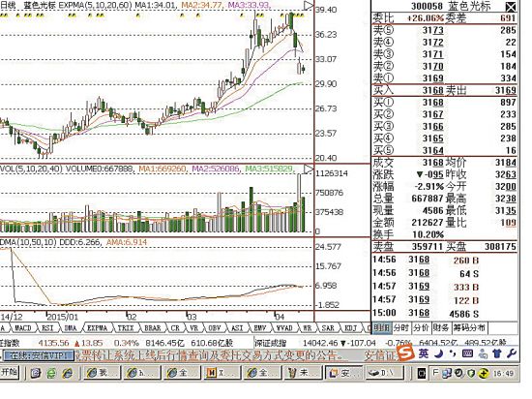Open the D:\ folder taskbar button

pyautogui.click(x=385, y=373)
